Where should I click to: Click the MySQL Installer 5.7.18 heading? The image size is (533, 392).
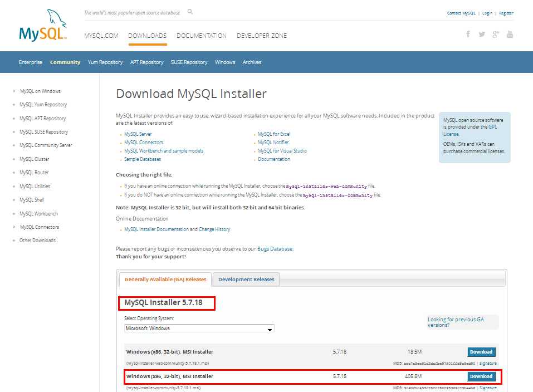164,302
